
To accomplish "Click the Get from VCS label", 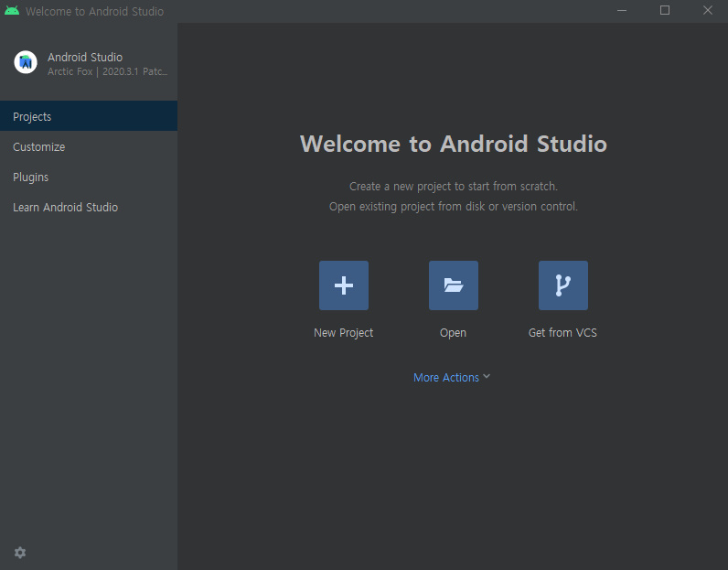I will coord(562,333).
